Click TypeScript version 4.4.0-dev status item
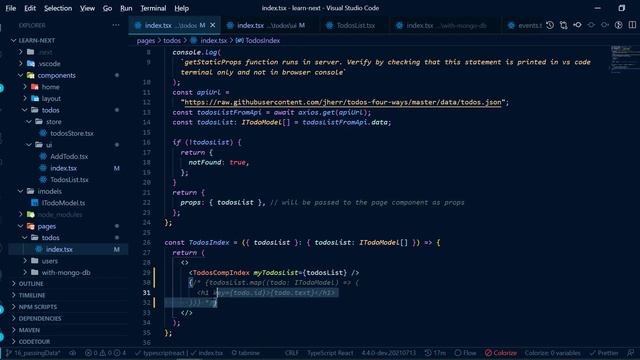This screenshot has height=360, width=640. [x=388, y=353]
